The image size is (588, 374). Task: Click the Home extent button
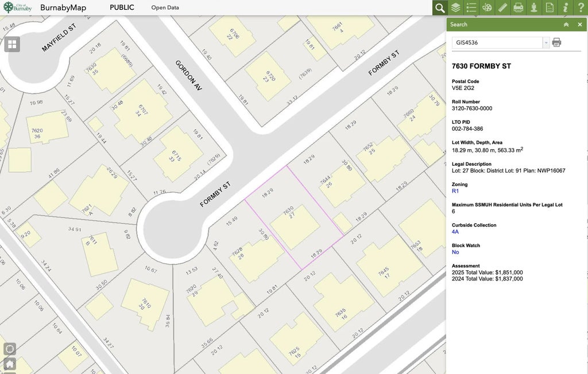[x=10, y=364]
